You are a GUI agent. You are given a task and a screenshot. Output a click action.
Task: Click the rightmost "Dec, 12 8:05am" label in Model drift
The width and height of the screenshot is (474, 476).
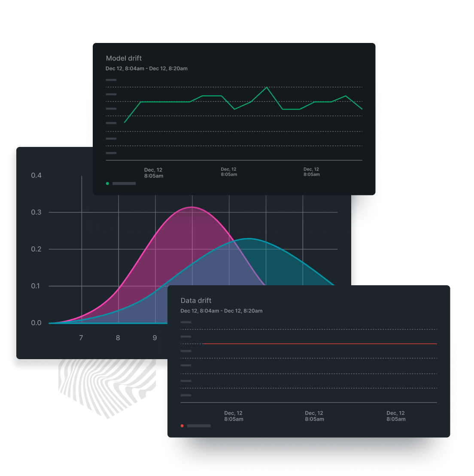(x=312, y=172)
